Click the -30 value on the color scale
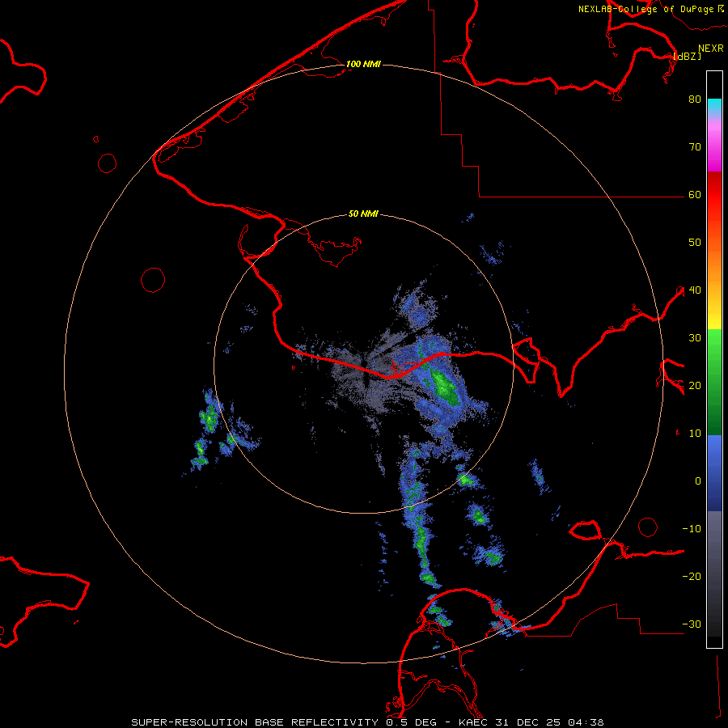 coord(692,624)
